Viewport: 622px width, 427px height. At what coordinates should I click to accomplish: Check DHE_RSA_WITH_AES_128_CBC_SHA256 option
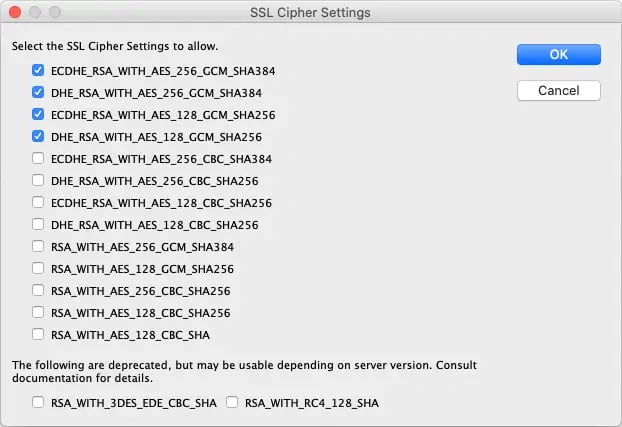pyautogui.click(x=38, y=225)
